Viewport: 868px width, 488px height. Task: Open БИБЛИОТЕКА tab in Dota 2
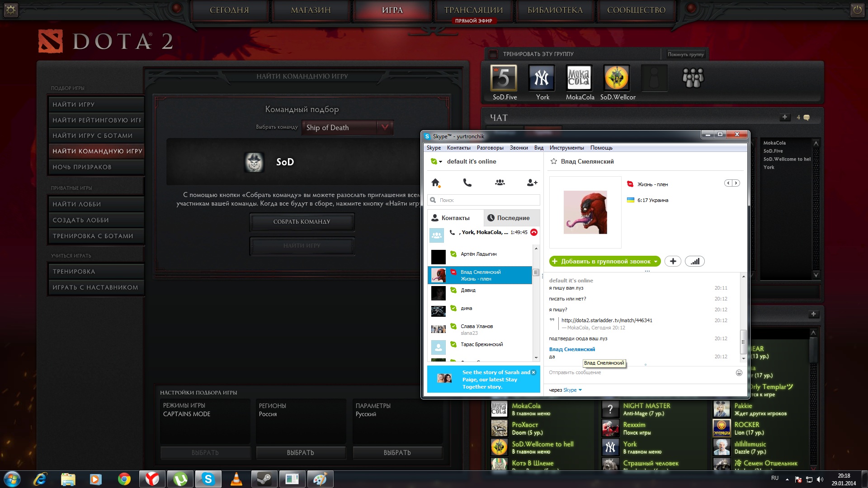[x=555, y=10]
